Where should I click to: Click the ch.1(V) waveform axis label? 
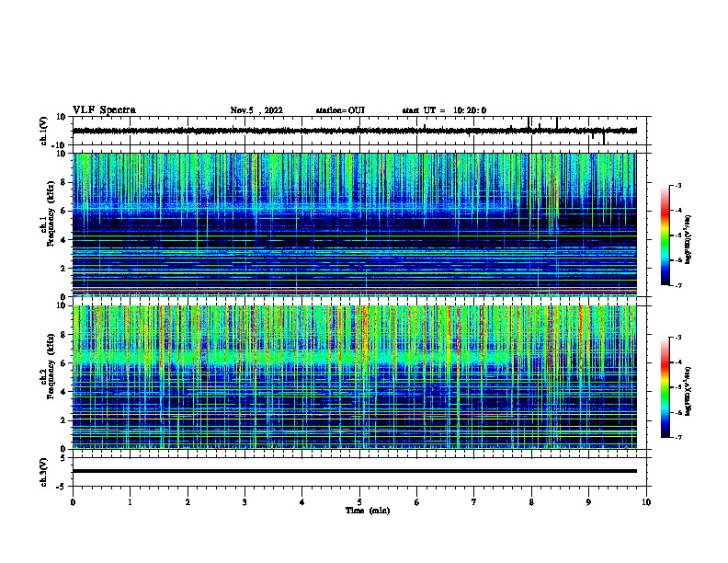(44, 131)
